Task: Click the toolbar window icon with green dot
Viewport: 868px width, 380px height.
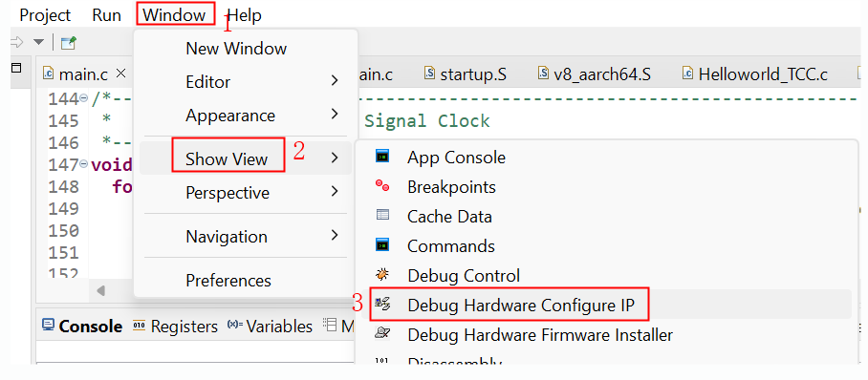Action: coord(68,42)
